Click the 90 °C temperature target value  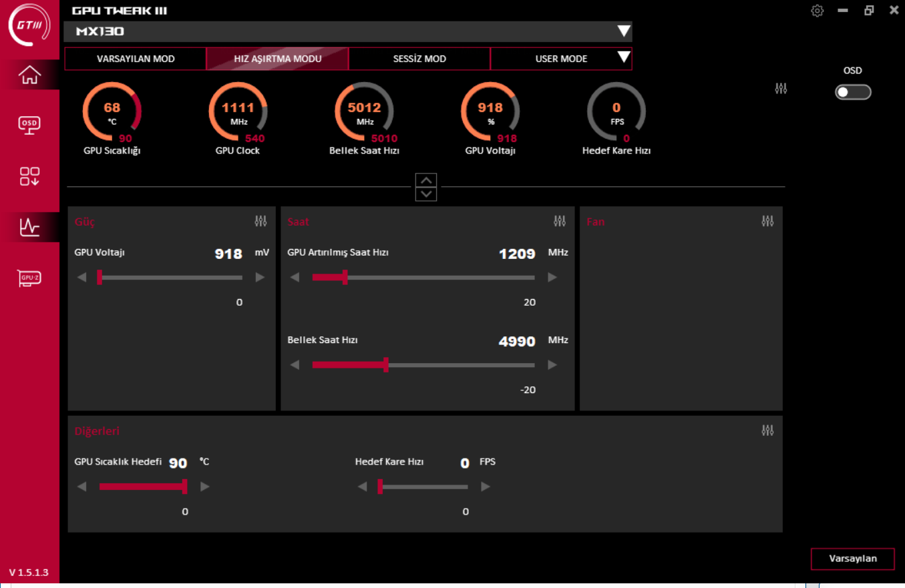178,463
